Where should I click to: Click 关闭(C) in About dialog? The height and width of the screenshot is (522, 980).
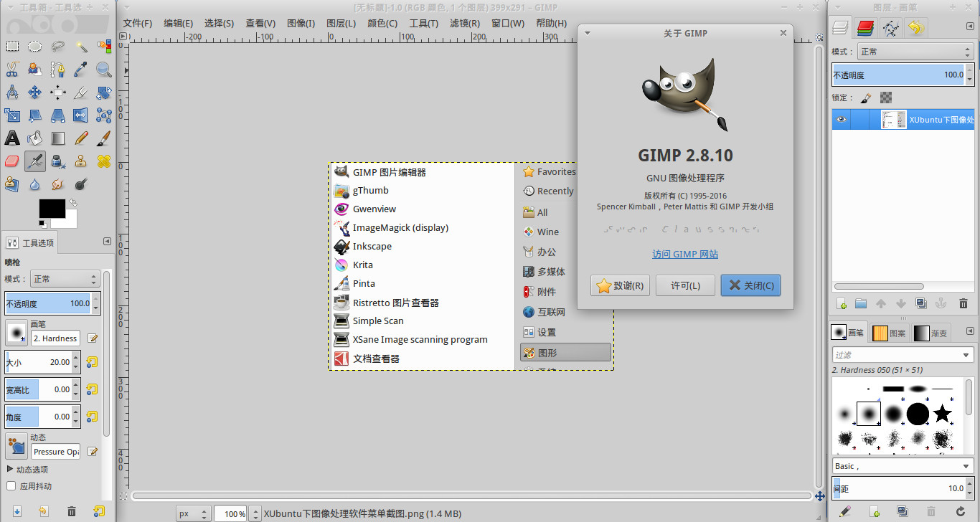[x=750, y=285]
